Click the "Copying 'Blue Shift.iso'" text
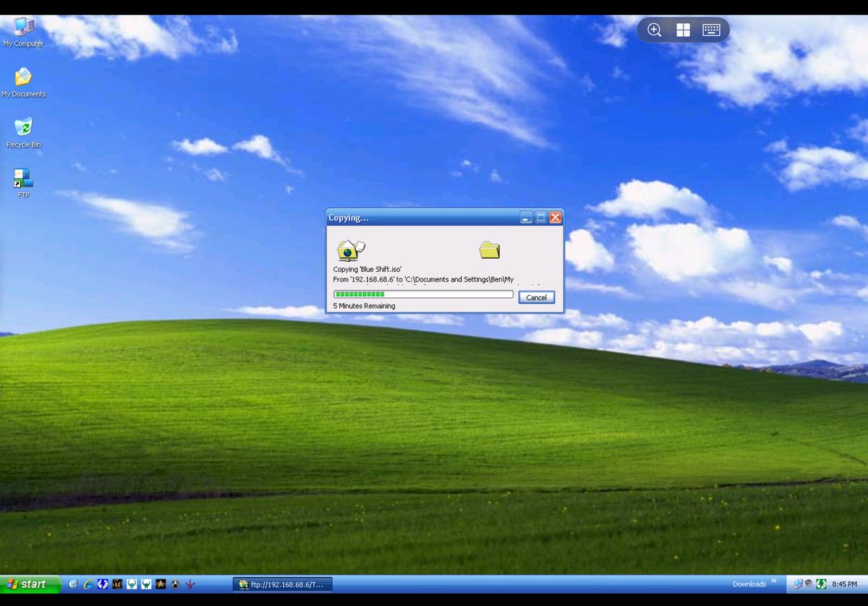Image resolution: width=868 pixels, height=606 pixels. click(367, 269)
